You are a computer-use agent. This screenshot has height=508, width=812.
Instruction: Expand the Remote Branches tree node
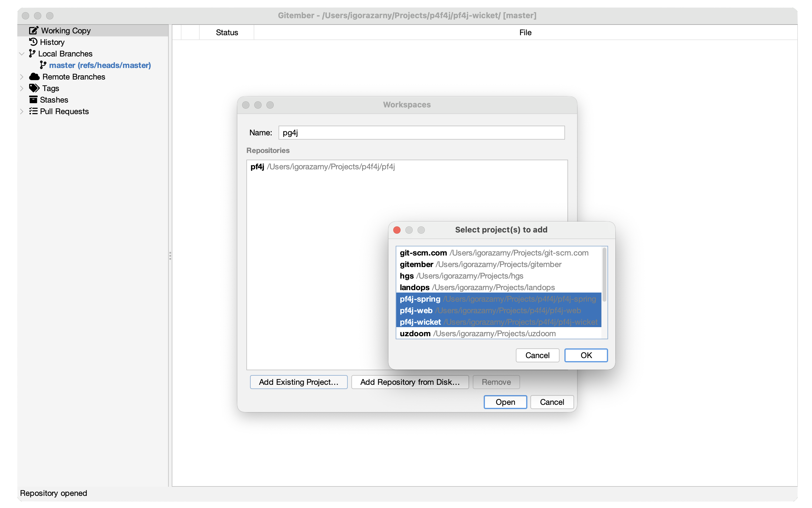coord(22,76)
